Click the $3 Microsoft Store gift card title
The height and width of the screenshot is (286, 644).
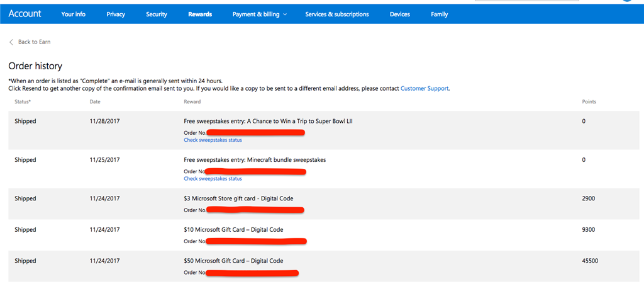[x=238, y=198]
